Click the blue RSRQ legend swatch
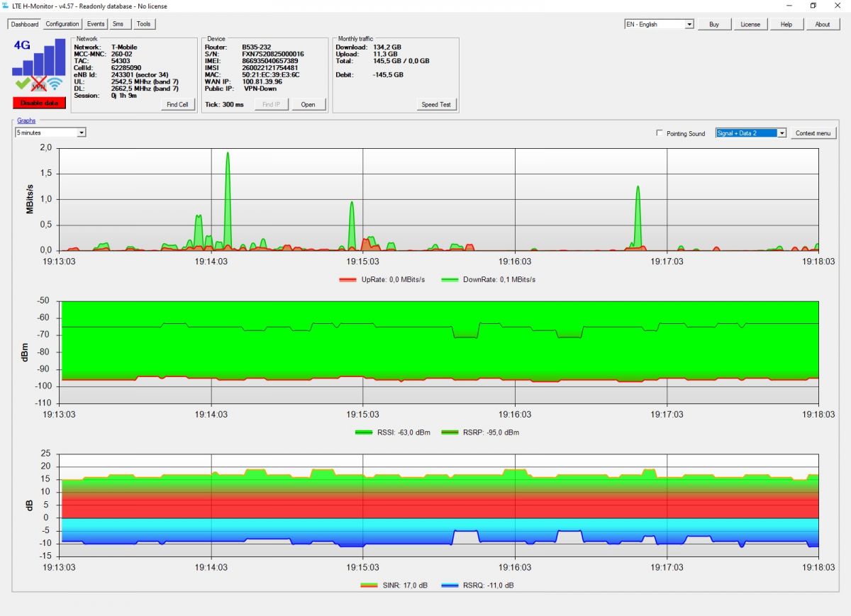Screen dimensions: 851x616 pyautogui.click(x=450, y=586)
